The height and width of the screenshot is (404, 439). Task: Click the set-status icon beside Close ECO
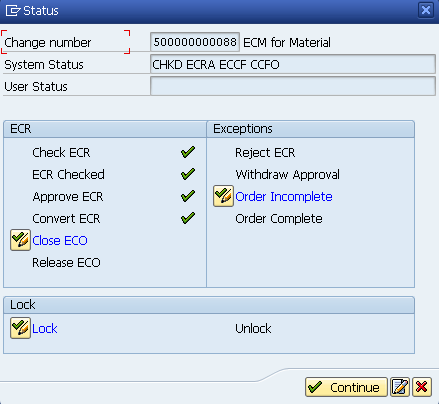(20, 240)
